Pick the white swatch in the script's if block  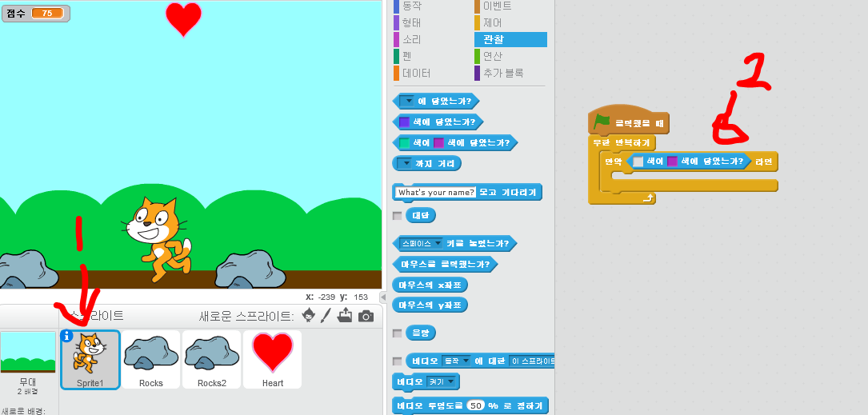[x=638, y=162]
